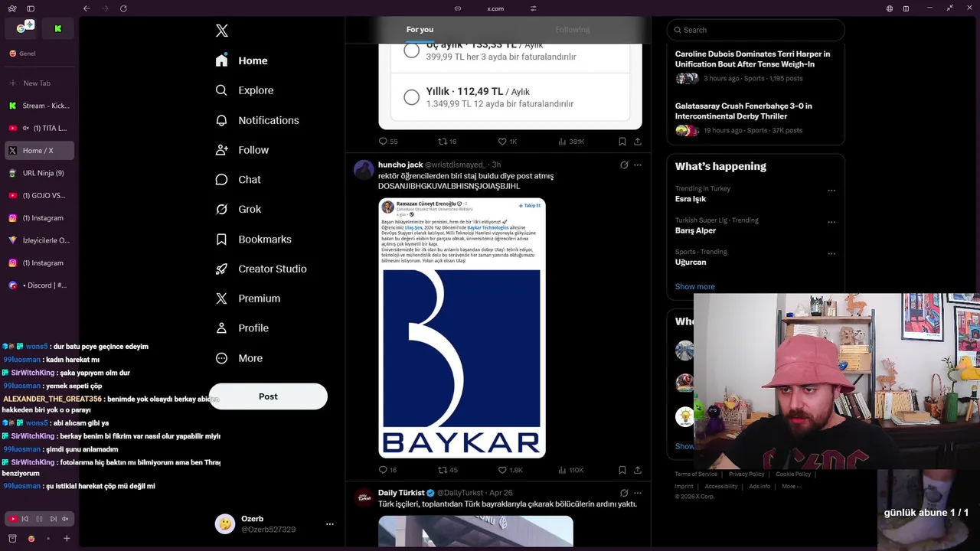View analytics of the 381K-view post
The width and height of the screenshot is (980, 551).
coord(571,142)
